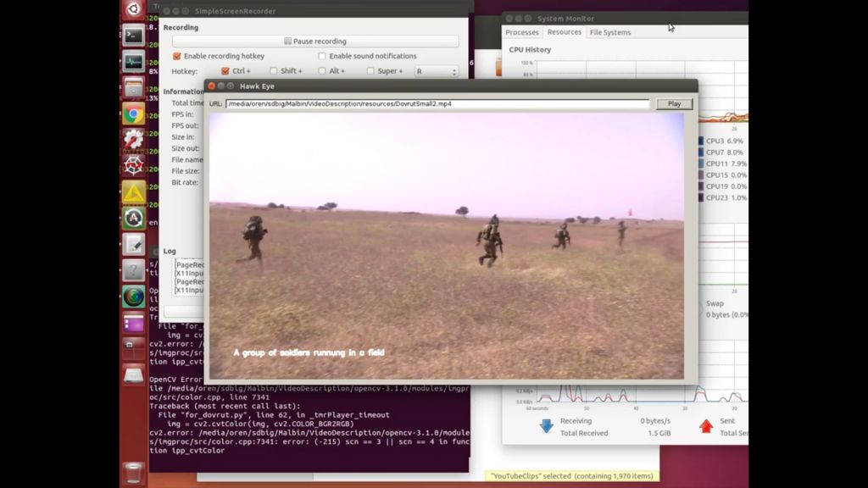The width and height of the screenshot is (868, 488).
Task: Open the question-mark launcher icon
Action: pos(133,270)
